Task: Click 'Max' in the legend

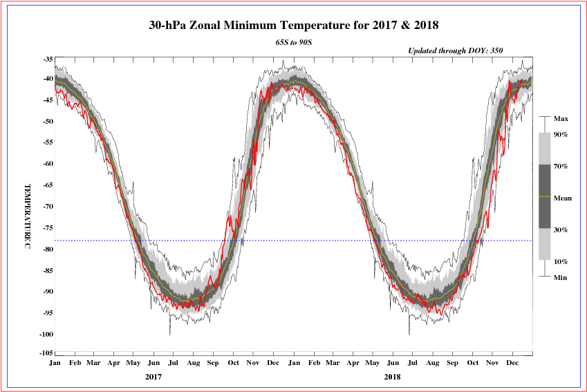Action: [561, 119]
